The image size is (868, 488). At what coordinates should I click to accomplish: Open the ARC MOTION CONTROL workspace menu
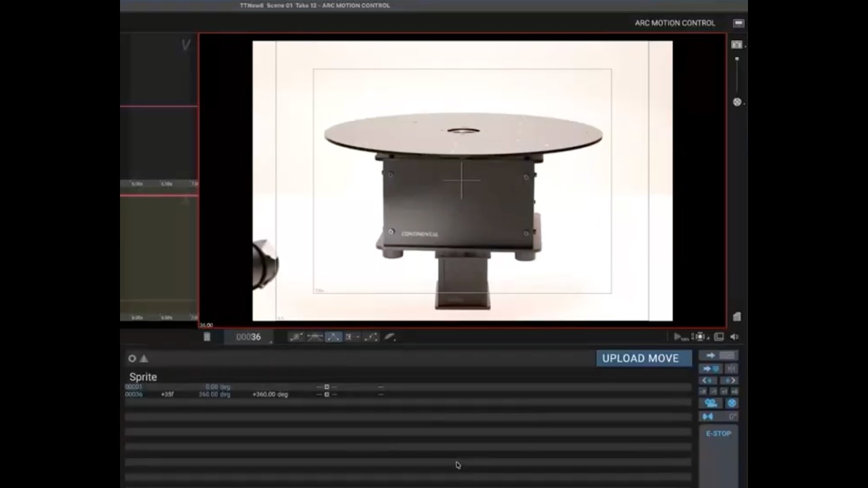[x=675, y=22]
